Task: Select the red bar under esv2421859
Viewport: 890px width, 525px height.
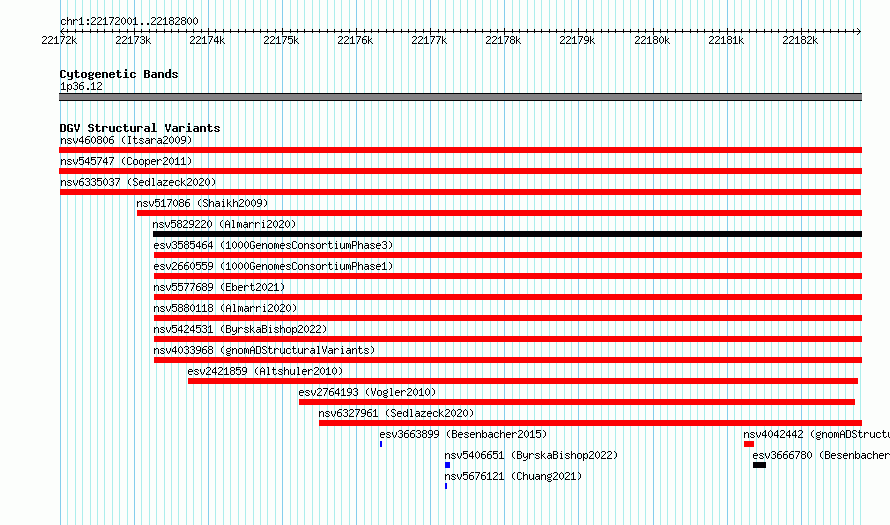Action: pos(523,381)
